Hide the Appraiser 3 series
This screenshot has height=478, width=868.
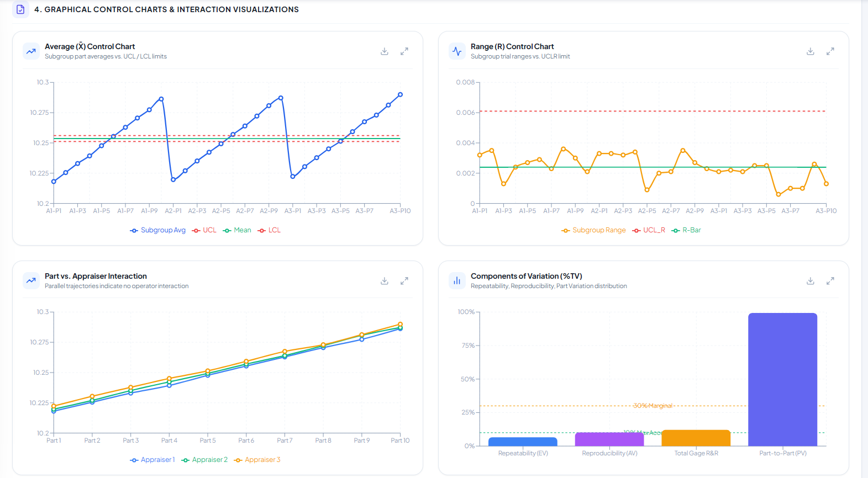[257, 460]
